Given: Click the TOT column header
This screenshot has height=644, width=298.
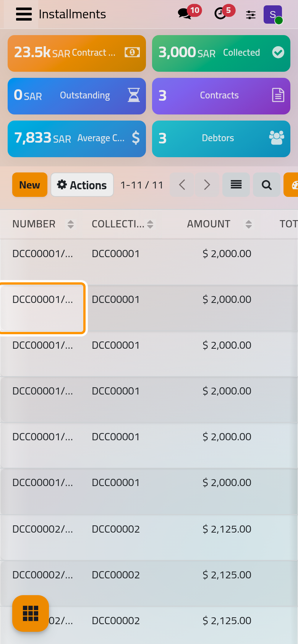Looking at the screenshot, I should click(x=288, y=224).
